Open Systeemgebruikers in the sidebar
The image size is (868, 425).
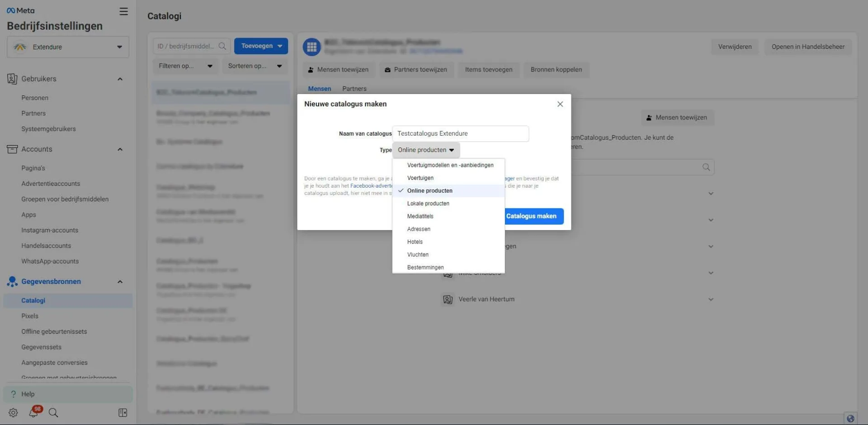(x=48, y=129)
